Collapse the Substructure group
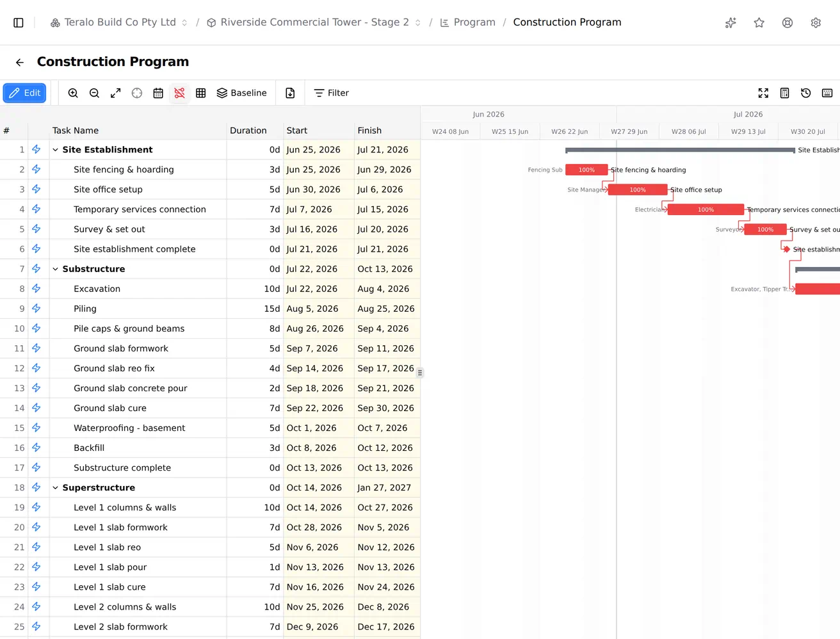Screen dimensions: 840x639 point(55,269)
